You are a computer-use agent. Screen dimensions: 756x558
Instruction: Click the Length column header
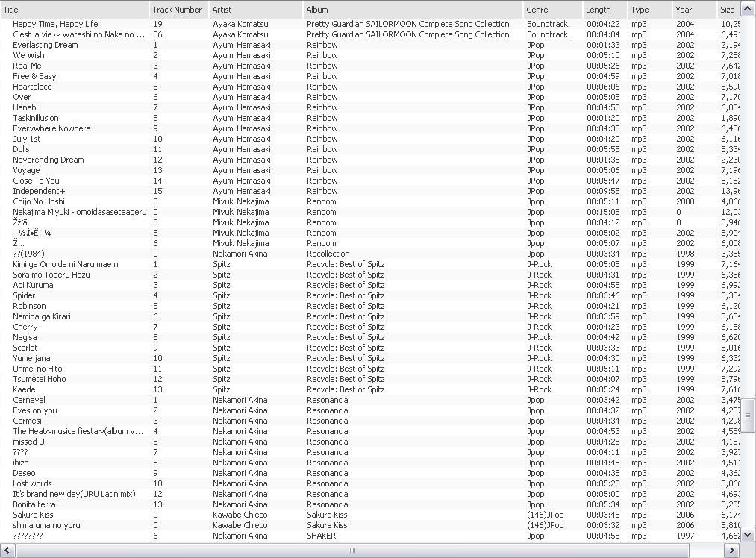tap(604, 10)
